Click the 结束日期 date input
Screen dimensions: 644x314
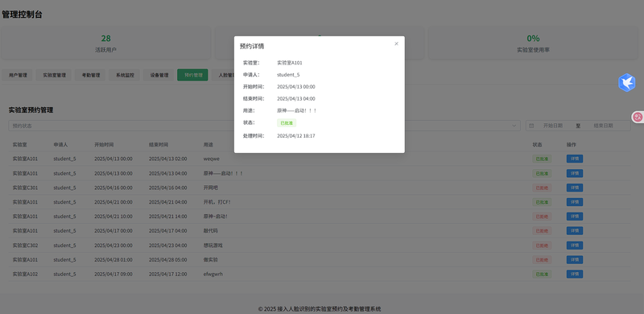603,126
